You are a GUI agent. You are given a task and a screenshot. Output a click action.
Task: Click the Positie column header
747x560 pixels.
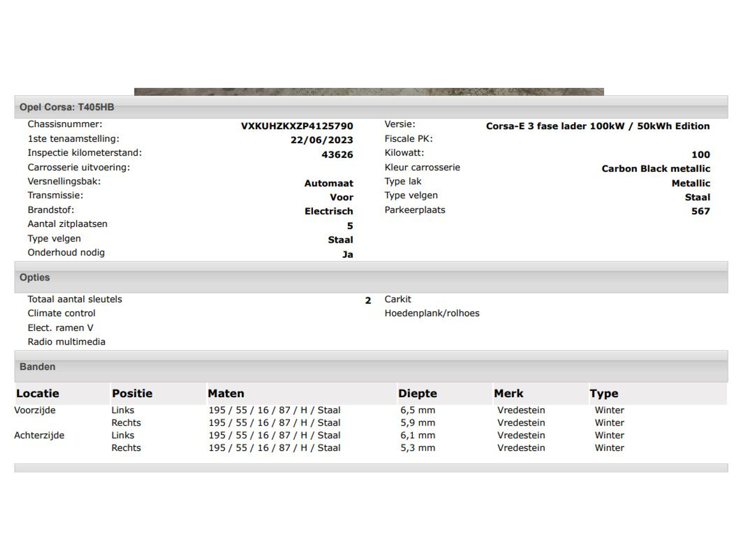[132, 393]
